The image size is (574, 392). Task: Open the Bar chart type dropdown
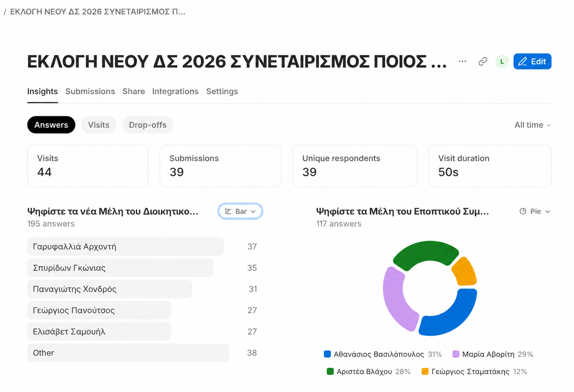coord(240,211)
